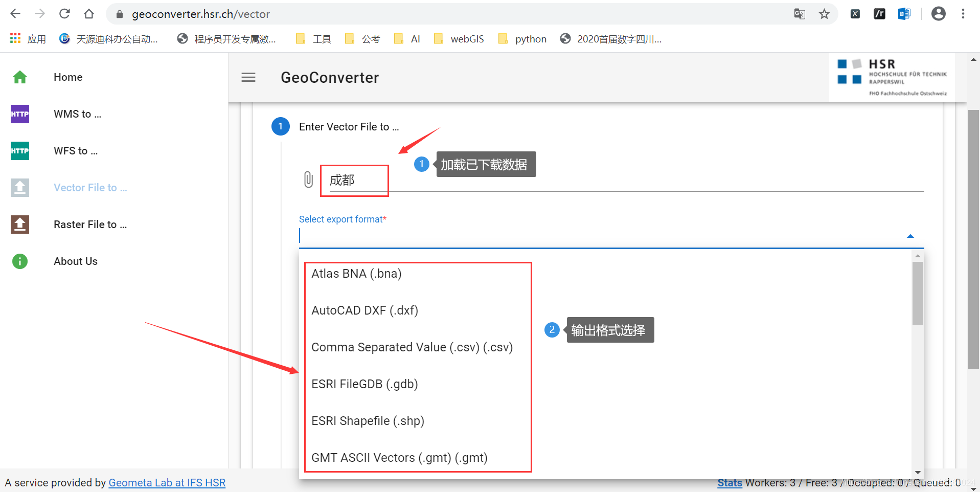Screen dimensions: 980x492
Task: Open Geometa Lab at IFS HSR link
Action: pos(167,483)
